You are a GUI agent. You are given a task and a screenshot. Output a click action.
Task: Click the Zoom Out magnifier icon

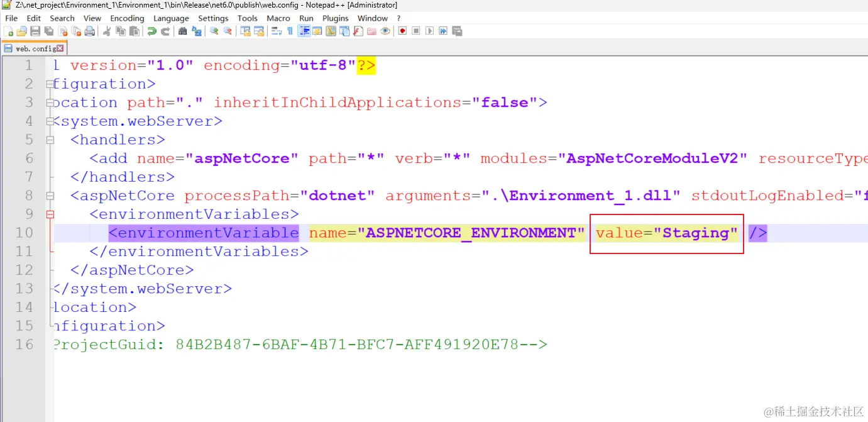coord(228,31)
